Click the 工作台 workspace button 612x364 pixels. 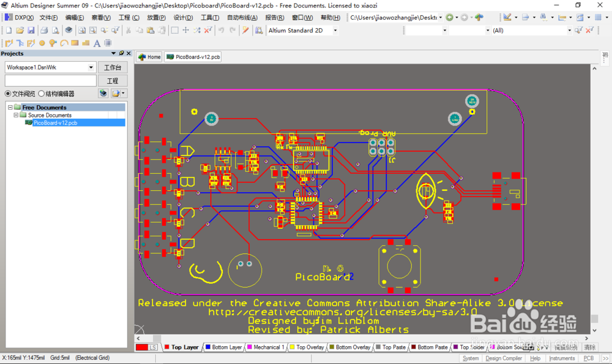click(113, 67)
